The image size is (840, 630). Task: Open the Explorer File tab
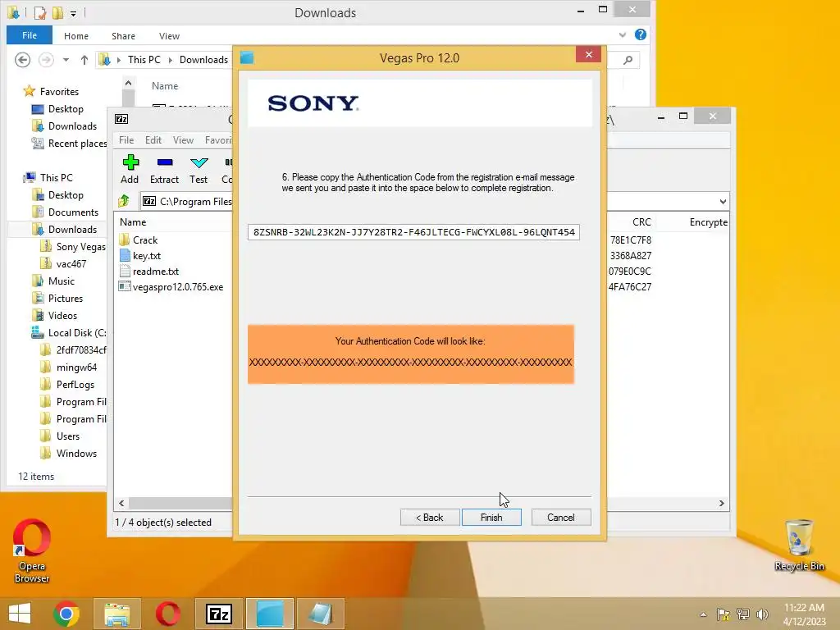point(30,35)
